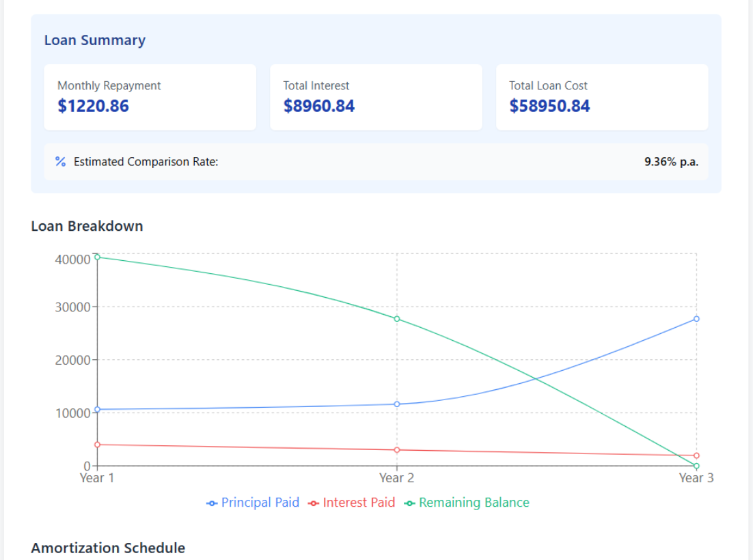The width and height of the screenshot is (753, 560).
Task: Click the Year 3 Principal Paid data point
Action: 696,319
